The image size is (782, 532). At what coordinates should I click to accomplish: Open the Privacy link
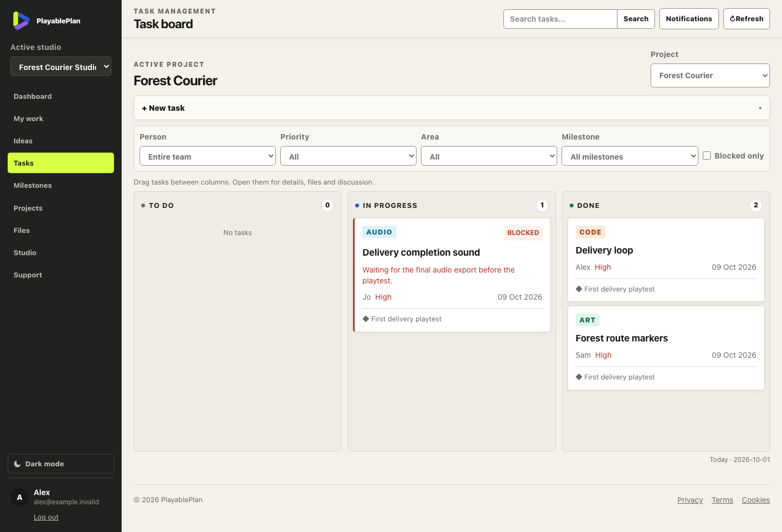(690, 500)
